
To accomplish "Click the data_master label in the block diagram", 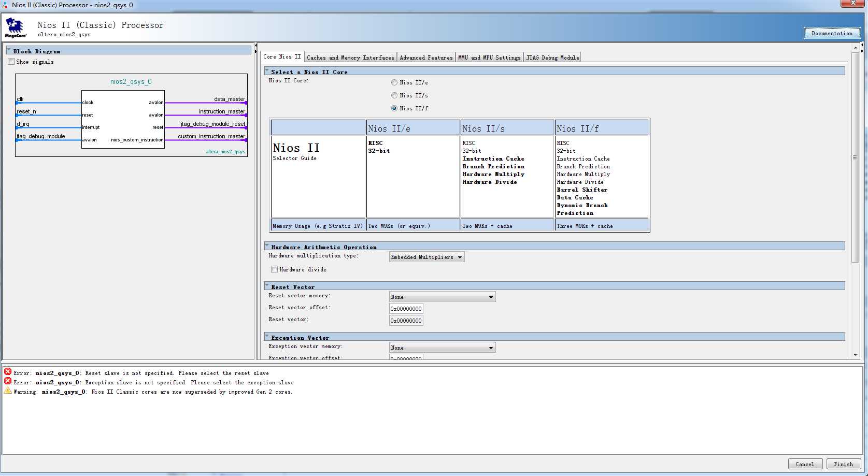I will click(x=230, y=99).
